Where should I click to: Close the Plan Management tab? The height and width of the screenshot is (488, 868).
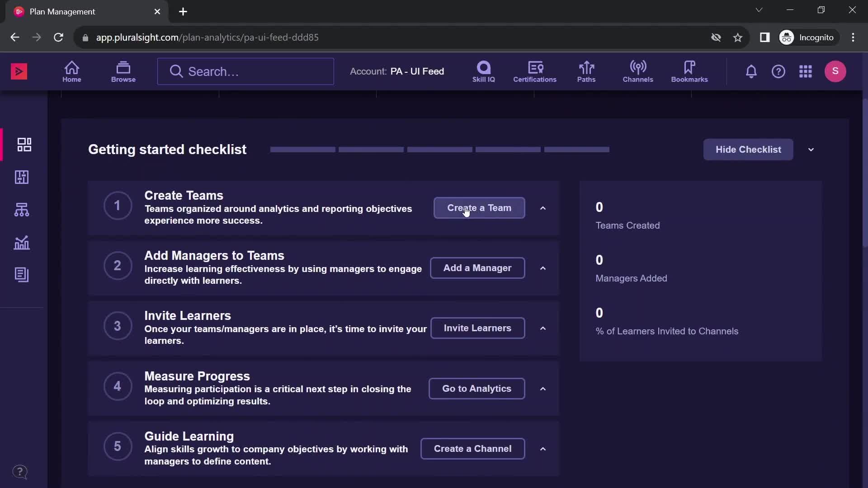[157, 12]
